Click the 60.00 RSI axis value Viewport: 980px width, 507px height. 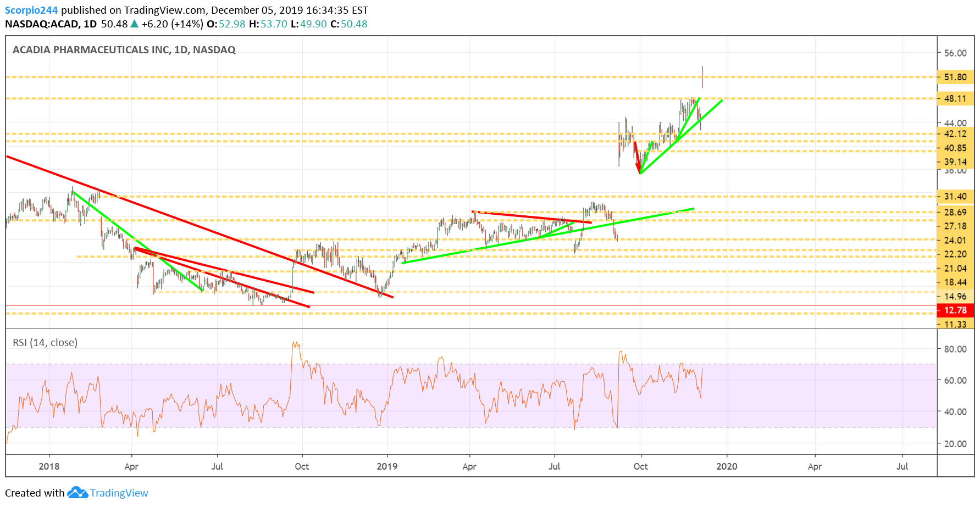[955, 380]
